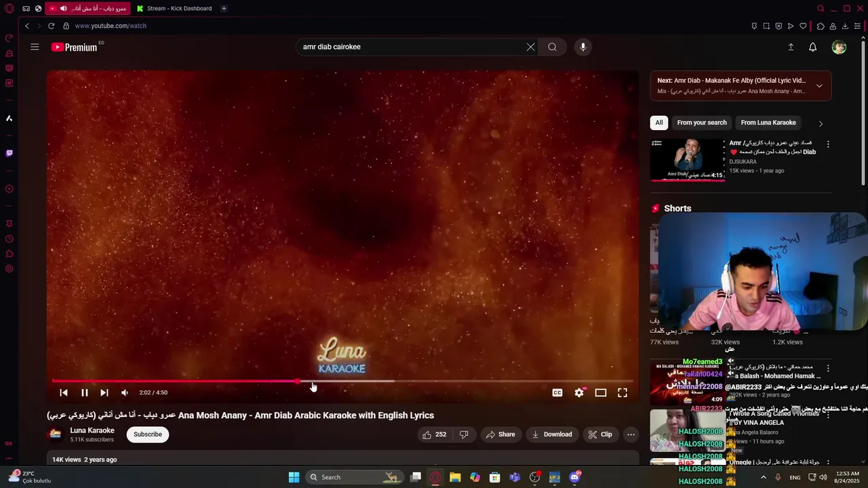Viewport: 868px width, 488px height.
Task: Enter fullscreen mode
Action: coord(623,392)
